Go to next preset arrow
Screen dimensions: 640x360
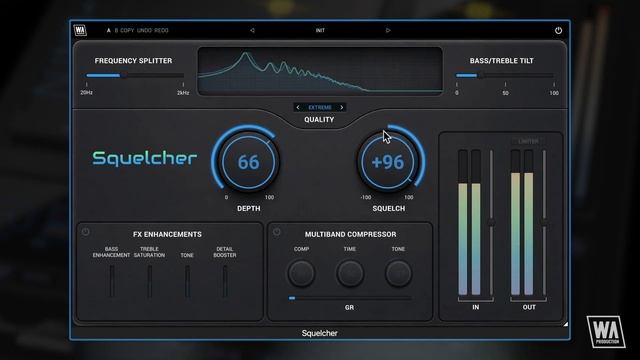pyautogui.click(x=388, y=30)
